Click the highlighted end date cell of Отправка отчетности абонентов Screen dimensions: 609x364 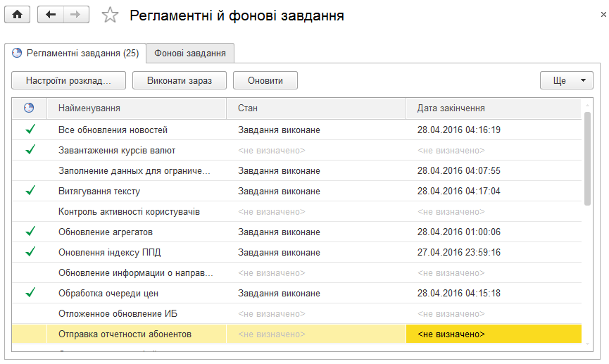(494, 334)
